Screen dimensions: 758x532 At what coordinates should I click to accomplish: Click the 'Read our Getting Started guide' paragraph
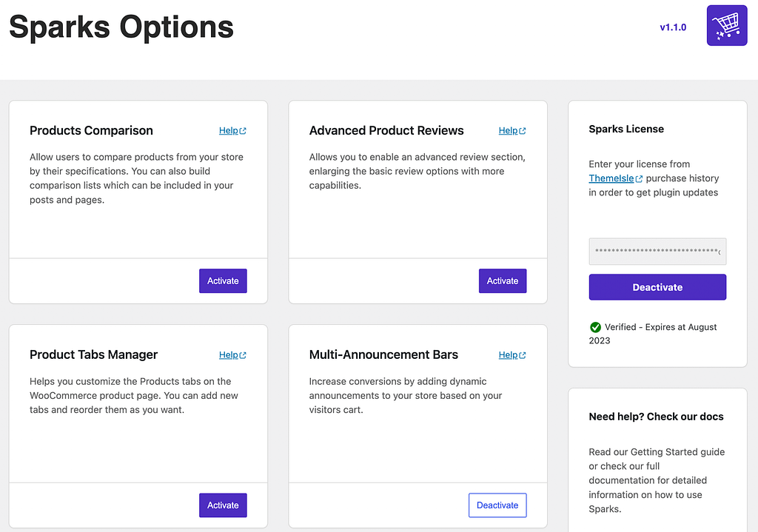657,480
